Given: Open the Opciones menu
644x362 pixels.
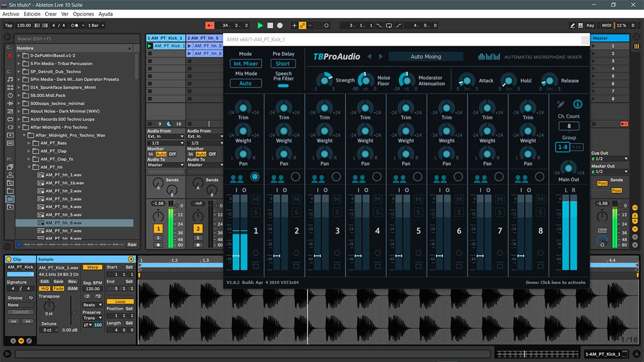Looking at the screenshot, I should pos(83,14).
